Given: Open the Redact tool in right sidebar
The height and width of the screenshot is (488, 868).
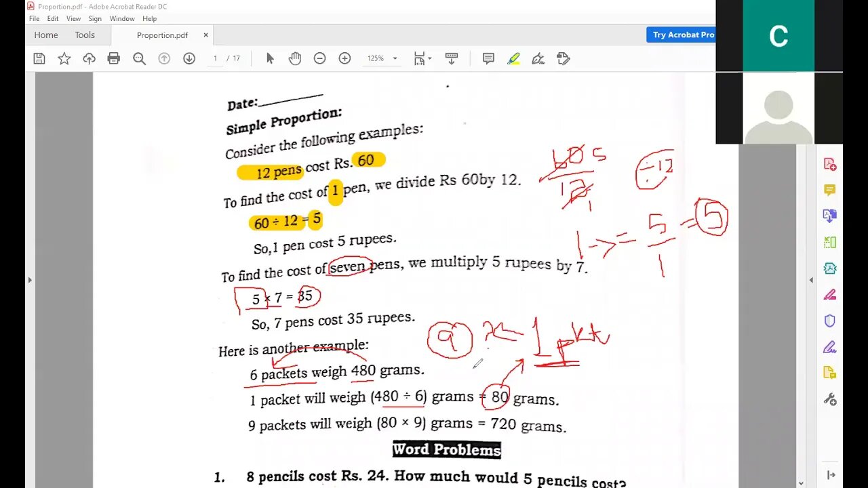Looking at the screenshot, I should pyautogui.click(x=830, y=294).
